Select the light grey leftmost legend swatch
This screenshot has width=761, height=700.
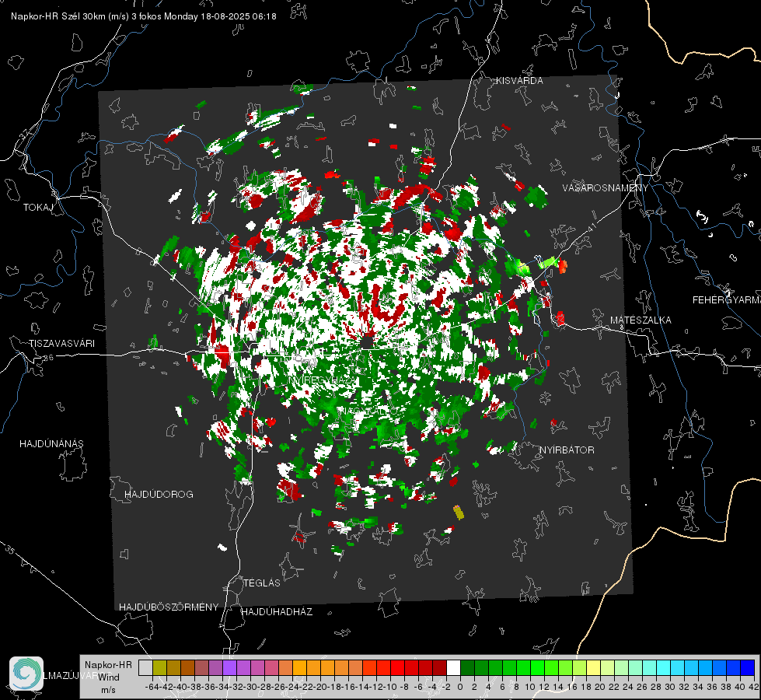(145, 668)
